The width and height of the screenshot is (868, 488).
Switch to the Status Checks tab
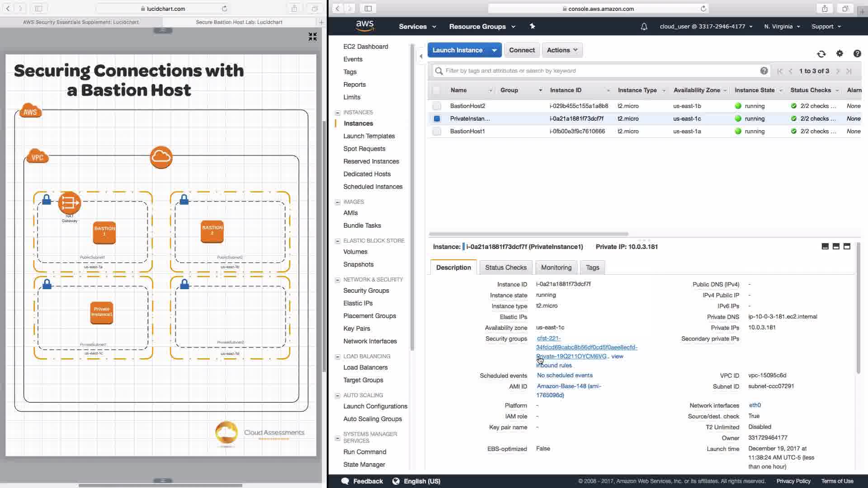(505, 267)
